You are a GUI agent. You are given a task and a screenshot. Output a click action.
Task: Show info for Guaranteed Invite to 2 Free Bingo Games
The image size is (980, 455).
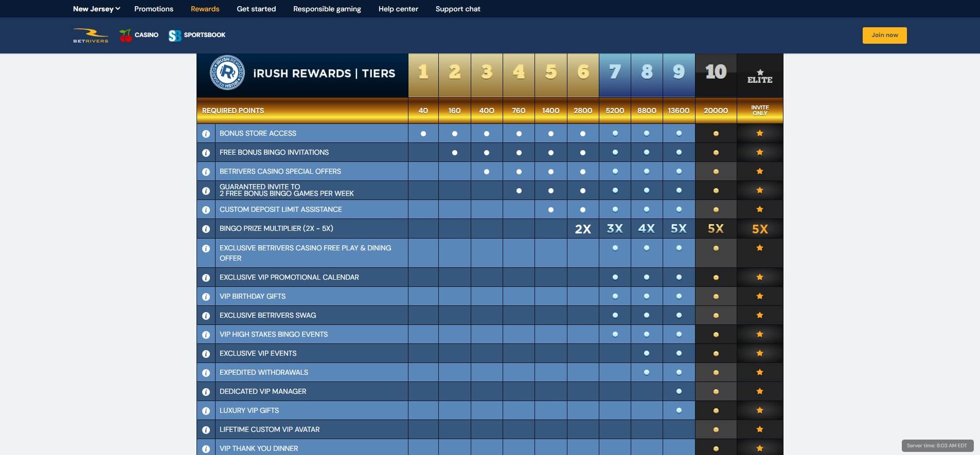point(206,191)
